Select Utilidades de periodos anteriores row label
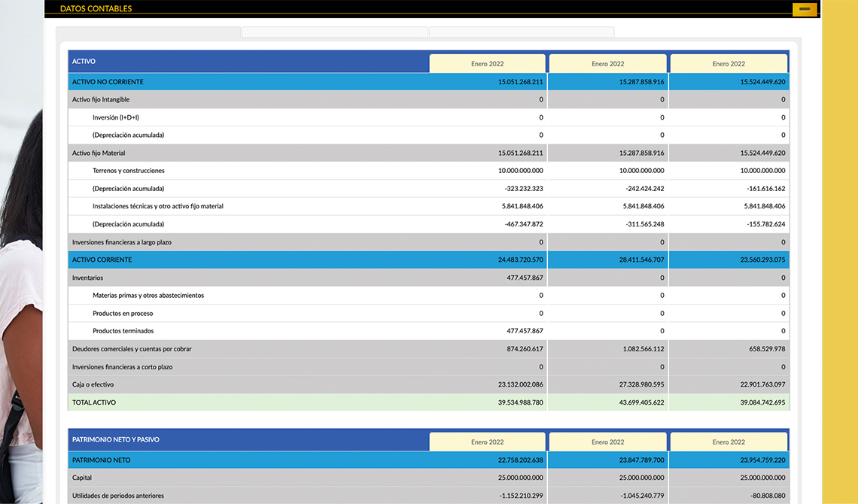This screenshot has width=858, height=504. [117, 496]
